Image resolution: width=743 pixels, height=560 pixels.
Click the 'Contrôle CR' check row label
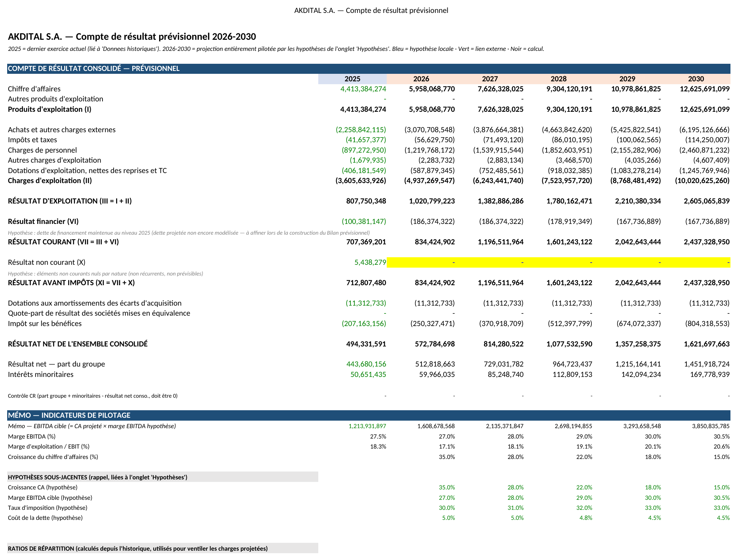pos(92,396)
